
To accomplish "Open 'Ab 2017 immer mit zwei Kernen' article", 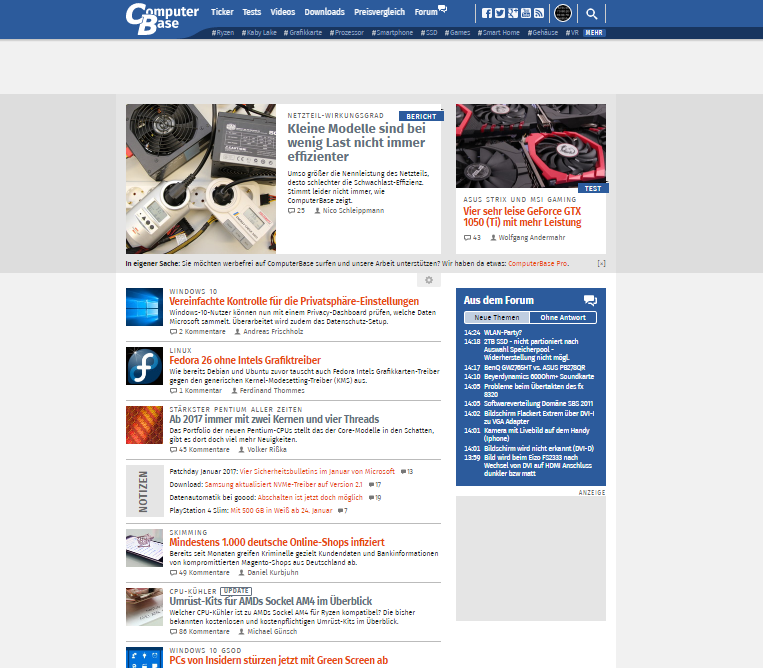I will pos(274,419).
